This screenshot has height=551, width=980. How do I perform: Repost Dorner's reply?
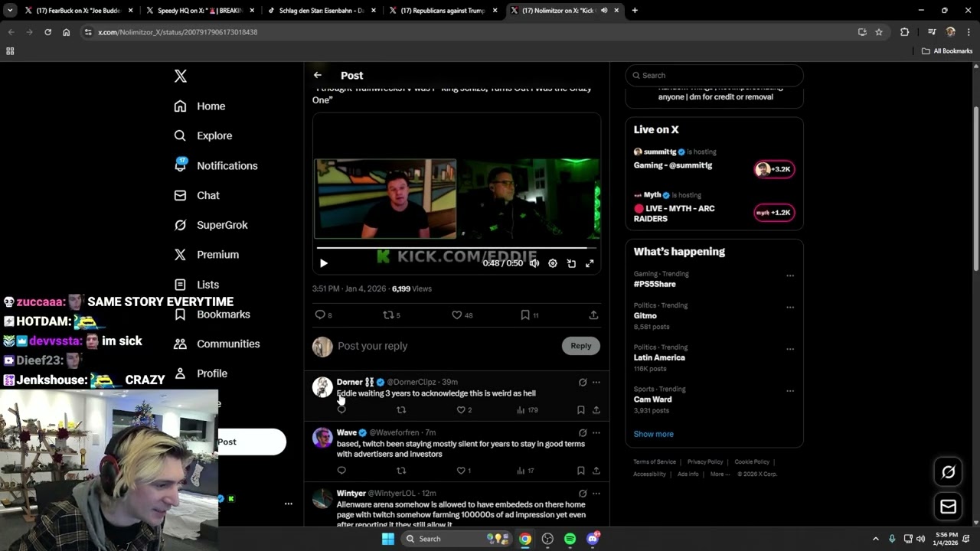click(401, 410)
